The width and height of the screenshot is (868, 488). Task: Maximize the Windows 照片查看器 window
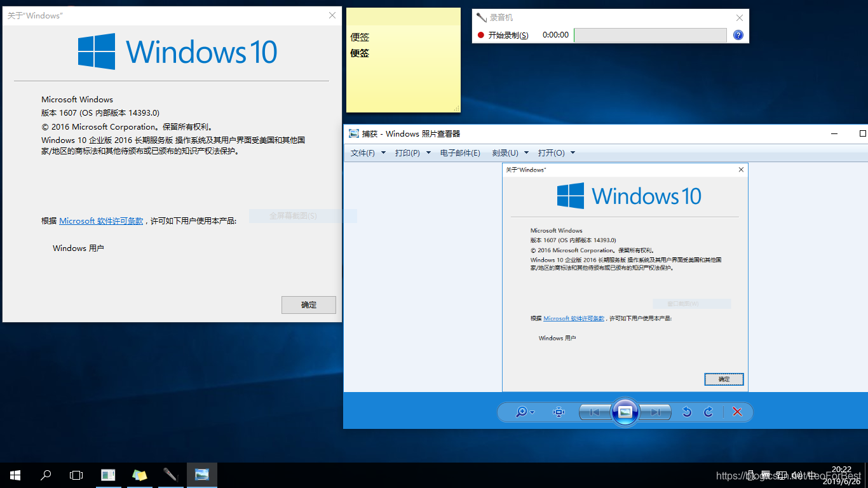[x=862, y=133]
